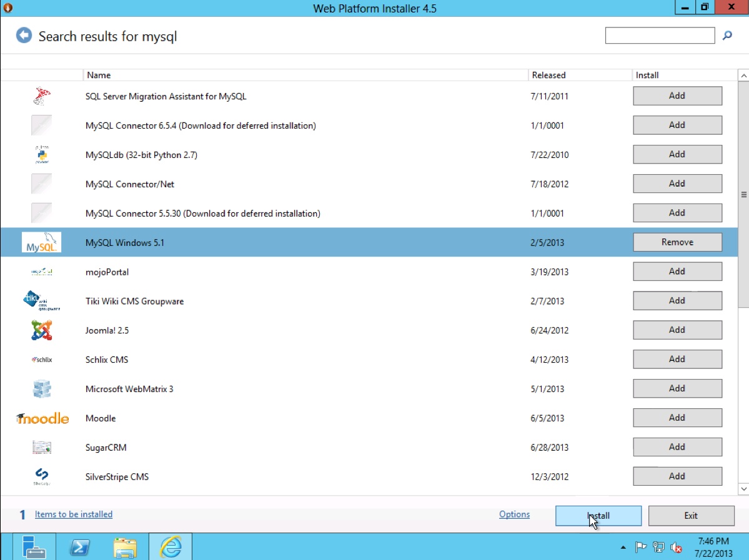Open Server Manager from taskbar
This screenshot has height=560, width=749.
[34, 547]
